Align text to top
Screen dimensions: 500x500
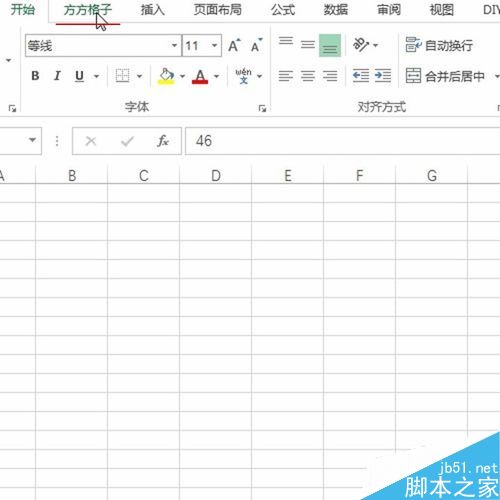pos(286,41)
